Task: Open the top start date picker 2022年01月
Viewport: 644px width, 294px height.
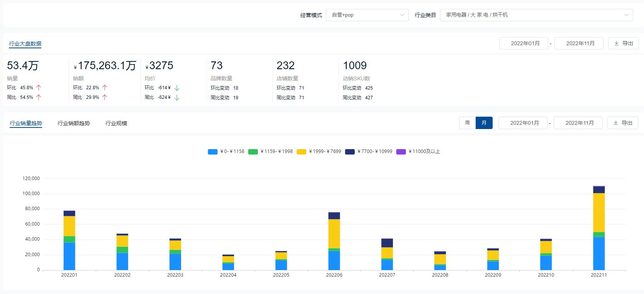Action: (525, 43)
